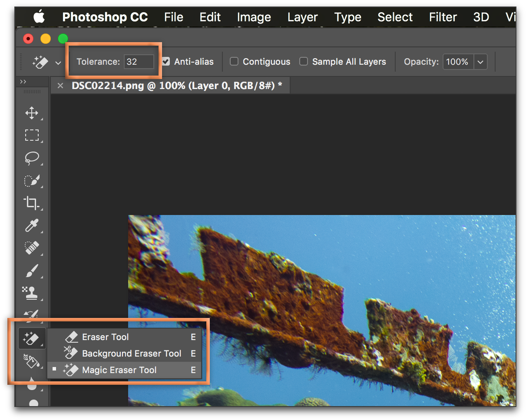This screenshot has width=526, height=420.
Task: Open the Opacity slider dropdown arrow
Action: pyautogui.click(x=480, y=62)
